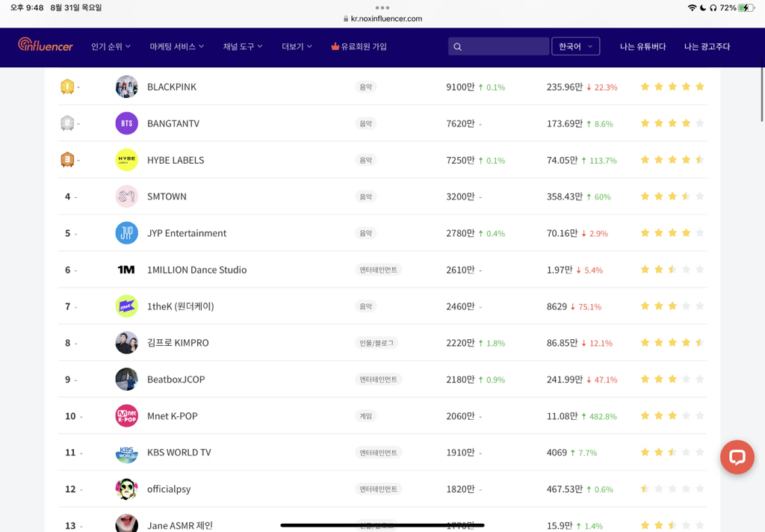Click the 358.43만 average views value
The width and height of the screenshot is (765, 532).
(565, 197)
